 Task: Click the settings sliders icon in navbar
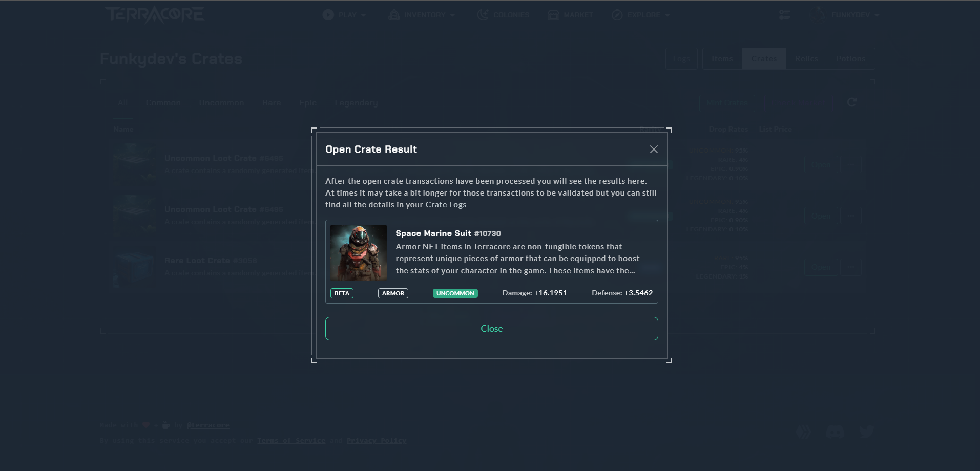[785, 15]
